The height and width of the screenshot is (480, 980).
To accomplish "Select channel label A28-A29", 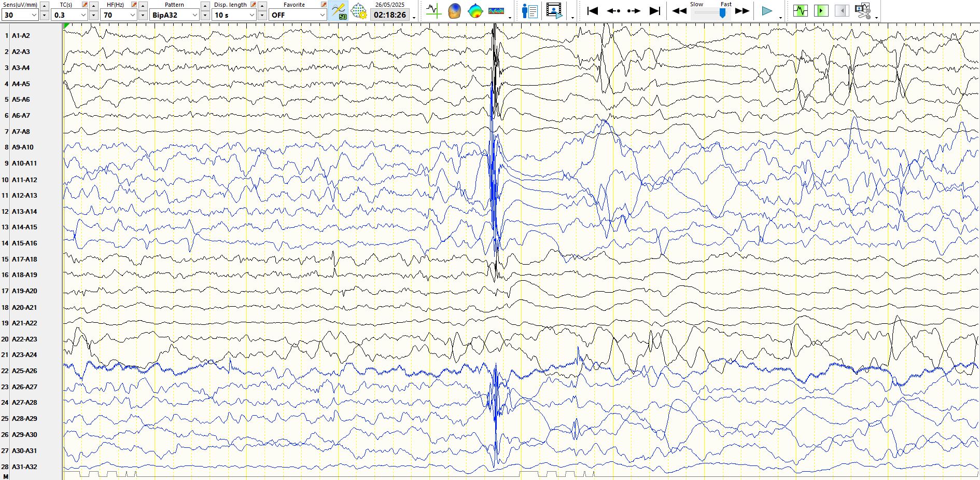I will tap(24, 418).
